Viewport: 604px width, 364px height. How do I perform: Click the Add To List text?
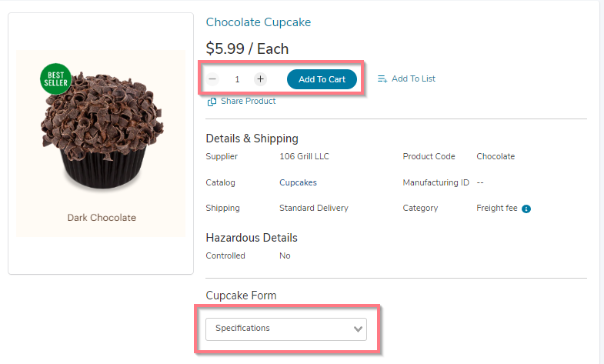pos(413,78)
